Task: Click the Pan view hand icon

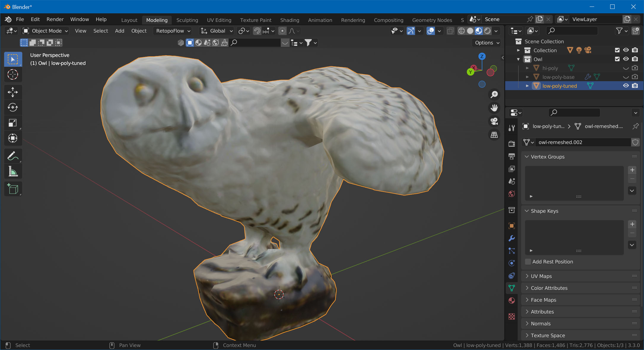Action: pyautogui.click(x=494, y=108)
